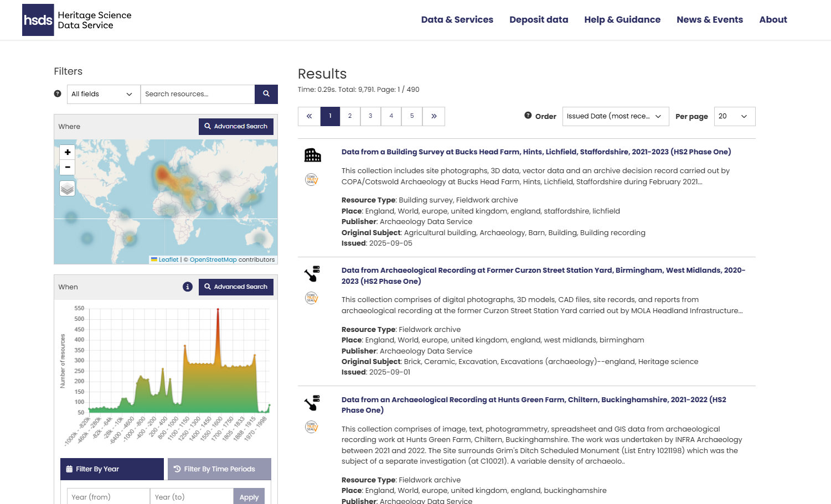The image size is (831, 504).
Task: Open the map layers selector
Action: [x=67, y=188]
